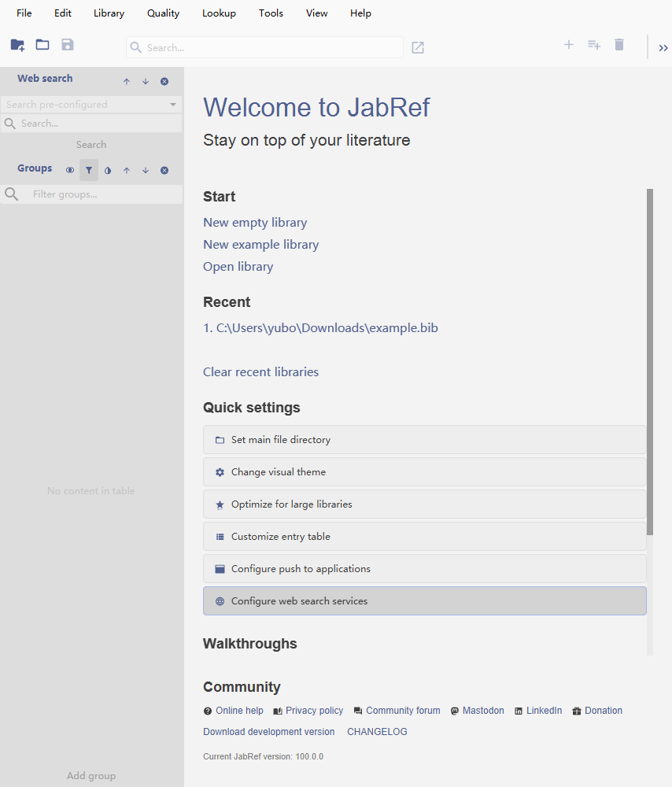Click Add group button

(x=91, y=775)
